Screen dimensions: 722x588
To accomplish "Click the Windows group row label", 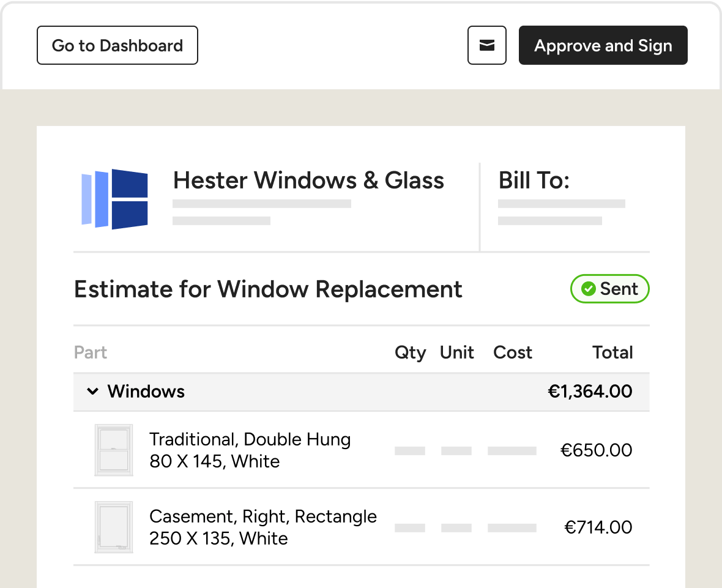I will coord(146,392).
